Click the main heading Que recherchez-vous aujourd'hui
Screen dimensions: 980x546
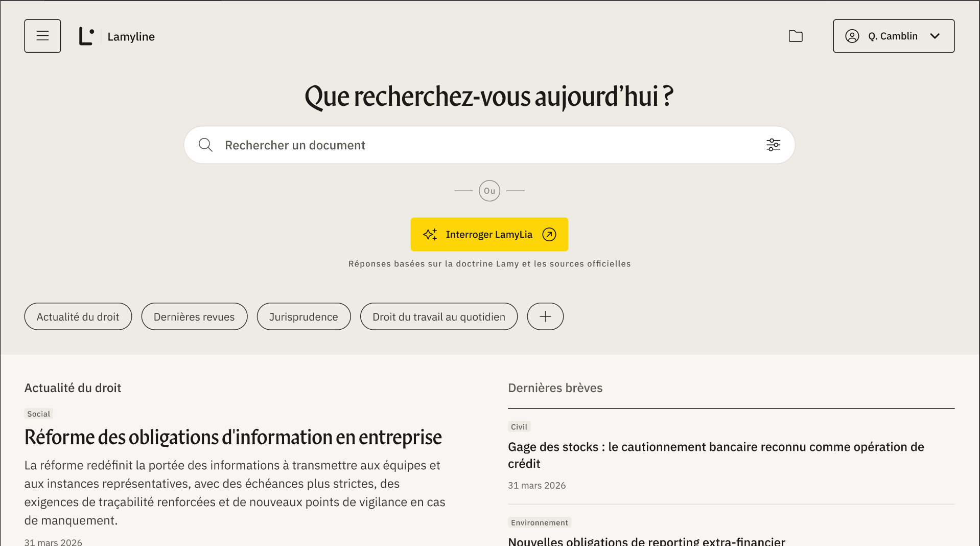pyautogui.click(x=489, y=97)
